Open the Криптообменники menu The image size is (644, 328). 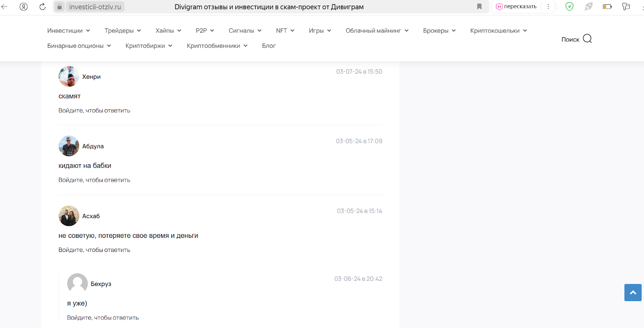(x=217, y=46)
